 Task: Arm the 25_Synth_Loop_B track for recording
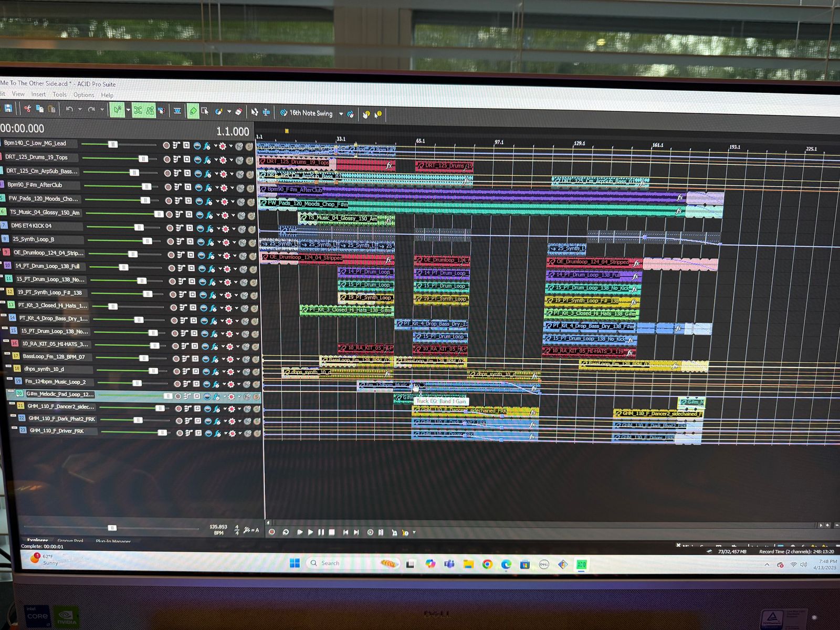pos(171,241)
